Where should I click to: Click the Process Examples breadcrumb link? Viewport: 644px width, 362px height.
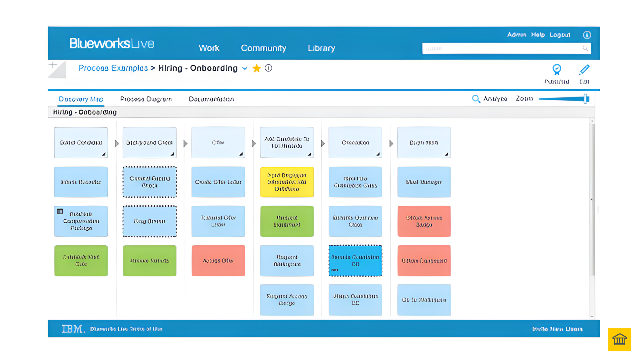(x=113, y=68)
